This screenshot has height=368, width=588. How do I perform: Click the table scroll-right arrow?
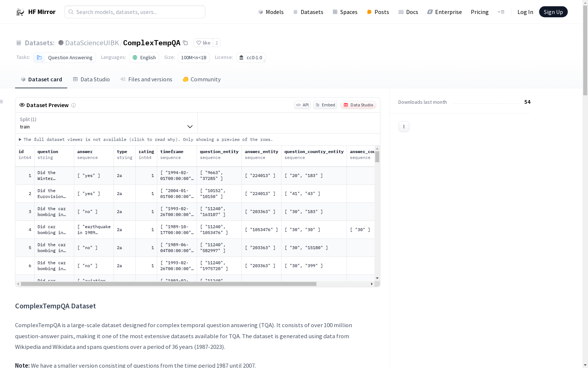[372, 284]
